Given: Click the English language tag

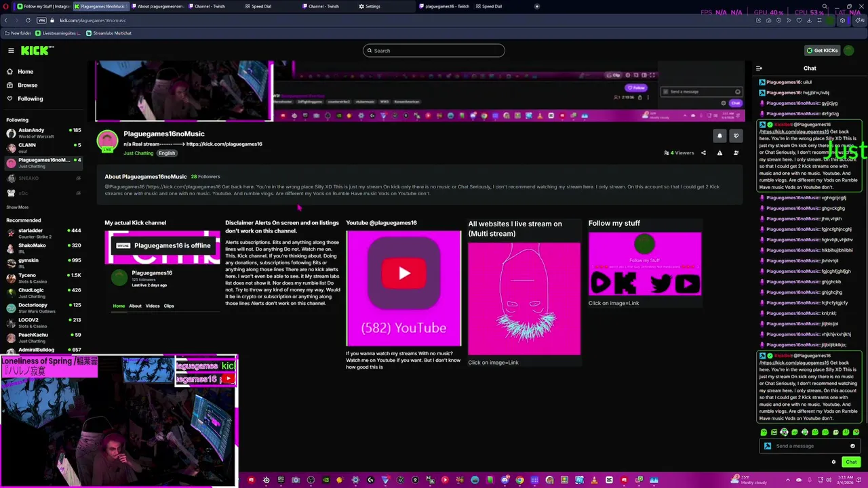Looking at the screenshot, I should point(167,153).
